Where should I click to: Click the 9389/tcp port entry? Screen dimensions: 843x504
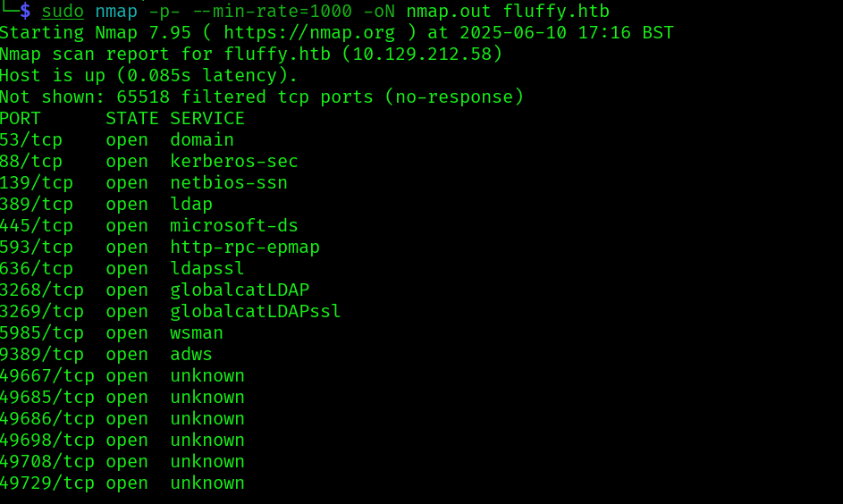coord(42,355)
